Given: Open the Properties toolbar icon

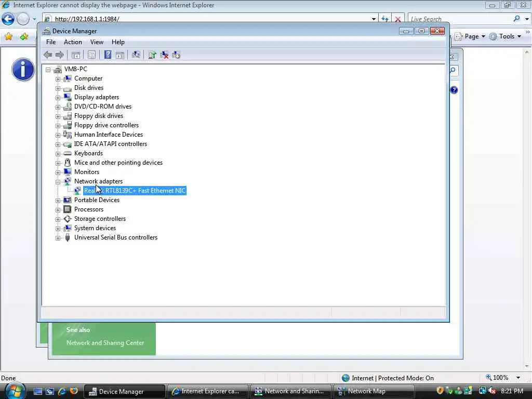Looking at the screenshot, I should [91, 55].
